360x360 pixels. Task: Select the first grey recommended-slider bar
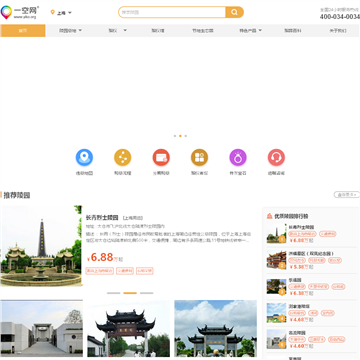point(114,293)
